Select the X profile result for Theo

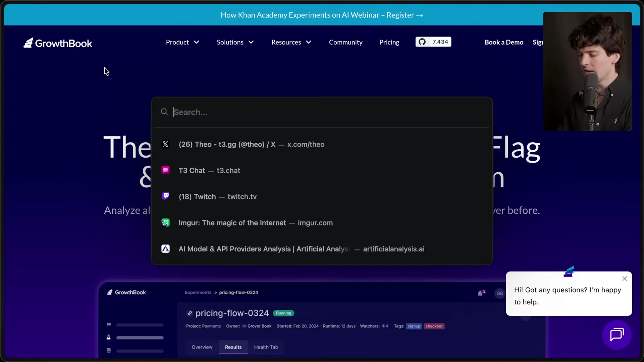(x=252, y=144)
